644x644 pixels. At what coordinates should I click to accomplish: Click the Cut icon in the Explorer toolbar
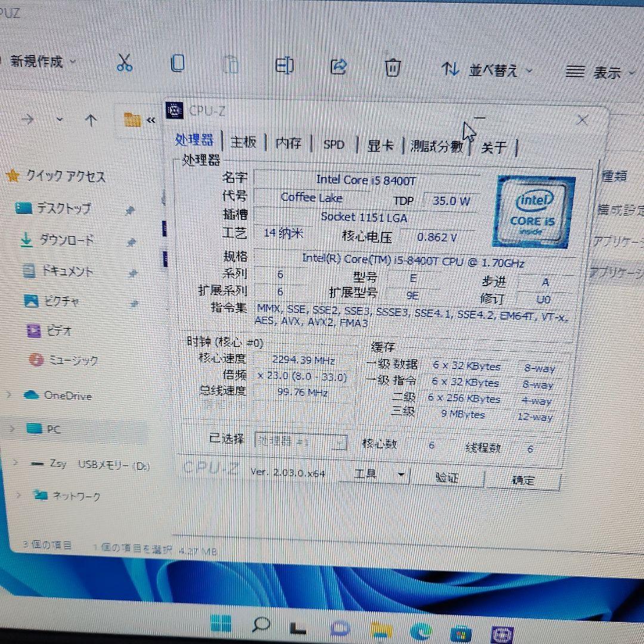(124, 62)
